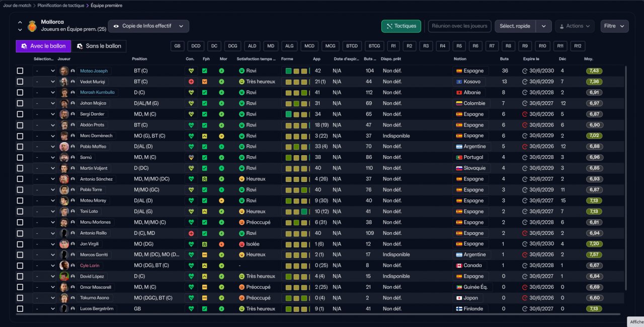Tick Lucas Bergström's row checkbox
644x327 pixels.
[x=20, y=309]
